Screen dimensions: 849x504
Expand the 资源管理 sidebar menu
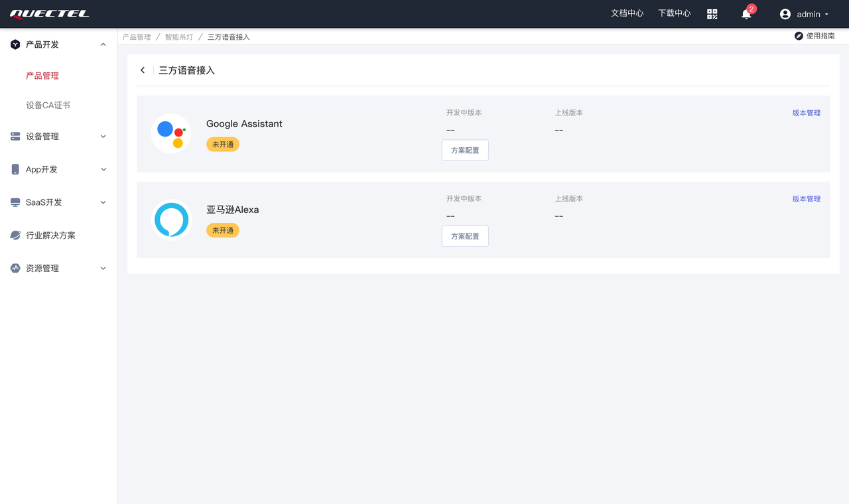[x=103, y=269]
